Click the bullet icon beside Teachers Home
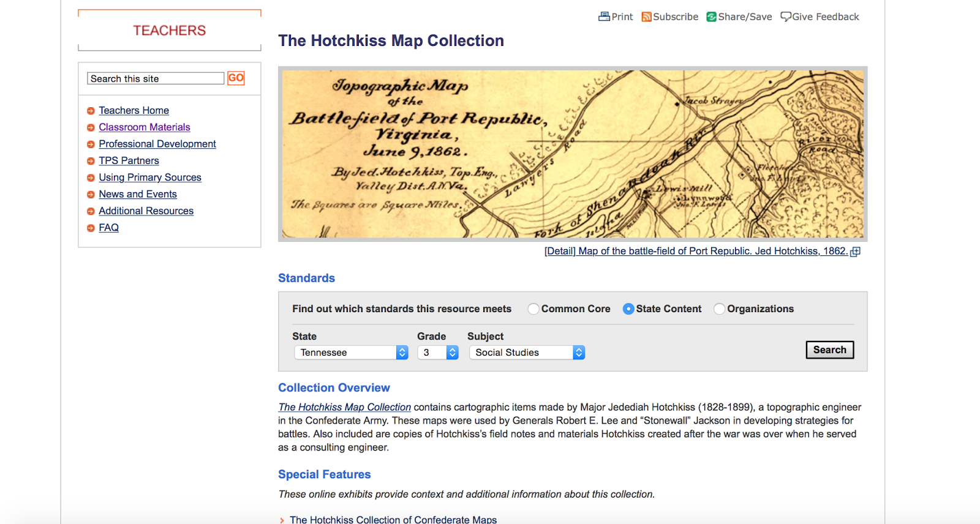Image resolution: width=980 pixels, height=524 pixels. 91,111
